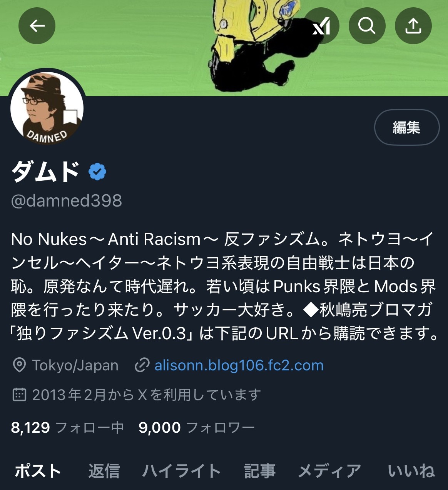Open the 8,129 フォロー中 following list
This screenshot has height=490, width=448.
click(67, 427)
